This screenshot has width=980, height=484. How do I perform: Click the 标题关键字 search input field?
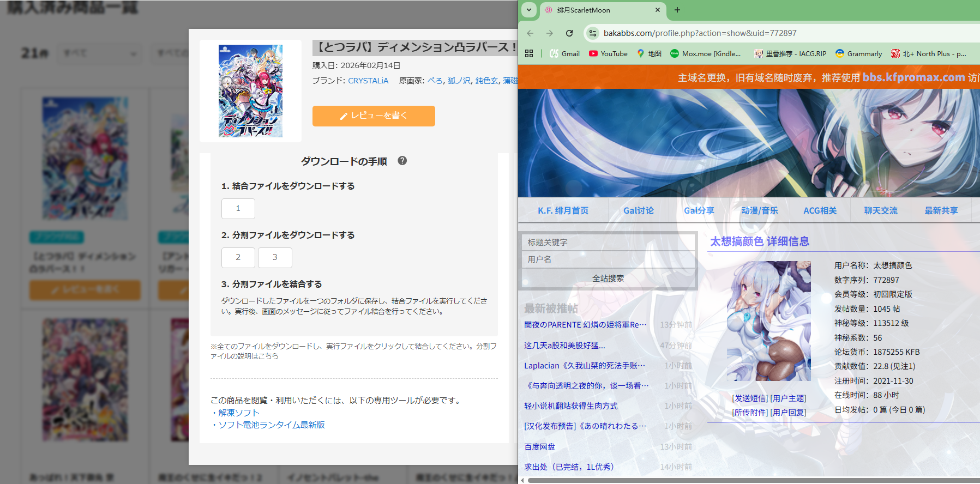(608, 242)
